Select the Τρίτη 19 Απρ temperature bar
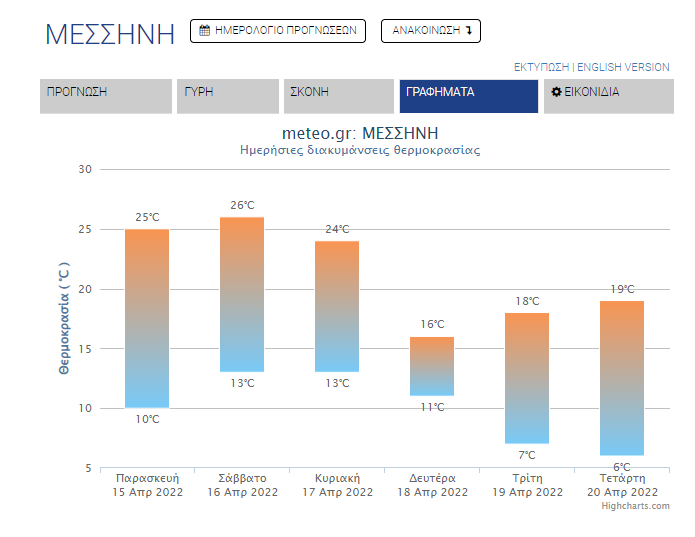The width and height of the screenshot is (695, 537). tap(527, 378)
